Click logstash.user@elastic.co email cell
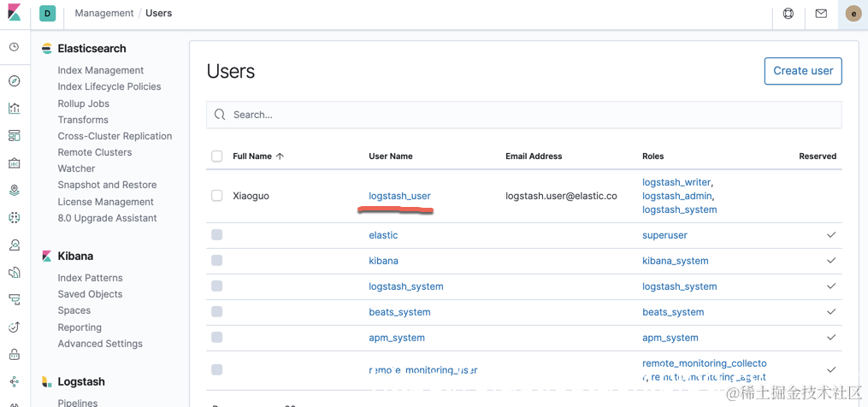 [561, 196]
